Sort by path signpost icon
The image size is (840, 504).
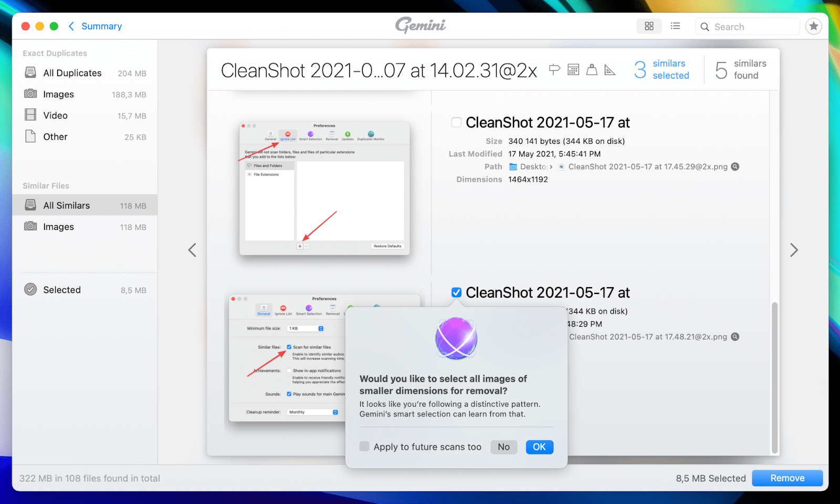click(x=554, y=69)
